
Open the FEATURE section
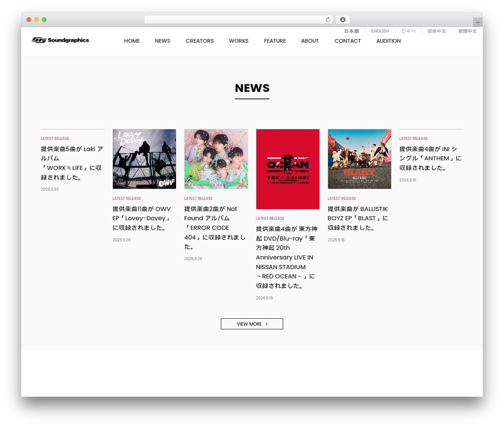click(x=275, y=41)
